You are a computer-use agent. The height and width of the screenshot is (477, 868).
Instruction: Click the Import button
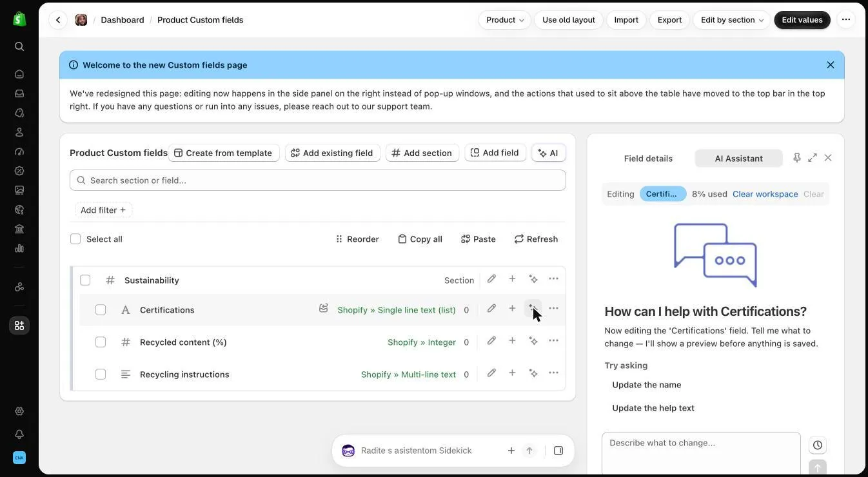pyautogui.click(x=626, y=20)
